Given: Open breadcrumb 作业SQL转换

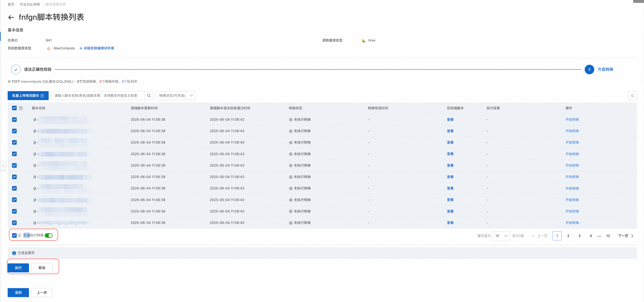Looking at the screenshot, I should [x=30, y=4].
